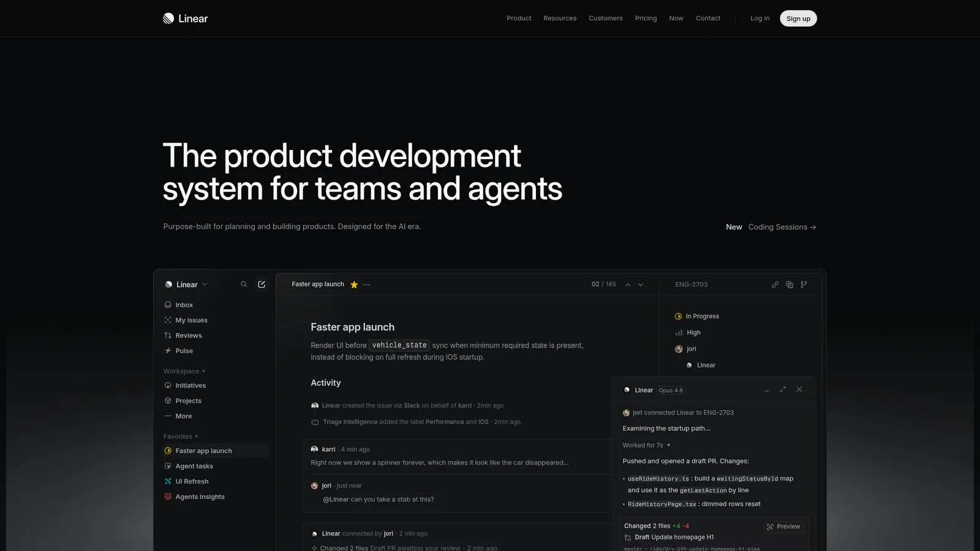This screenshot has width=980, height=551.
Task: Open the three-dot menu beside Faster app launch
Action: click(366, 285)
